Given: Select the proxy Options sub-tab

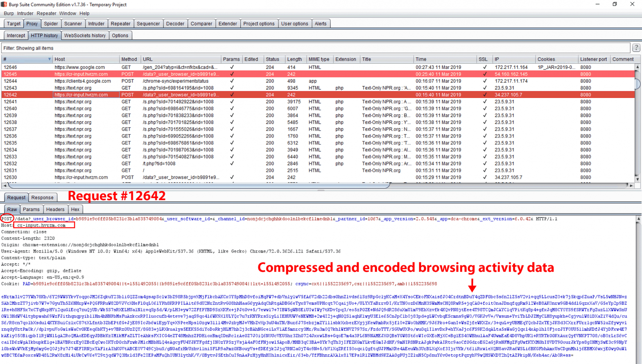Looking at the screenshot, I should (120, 36).
